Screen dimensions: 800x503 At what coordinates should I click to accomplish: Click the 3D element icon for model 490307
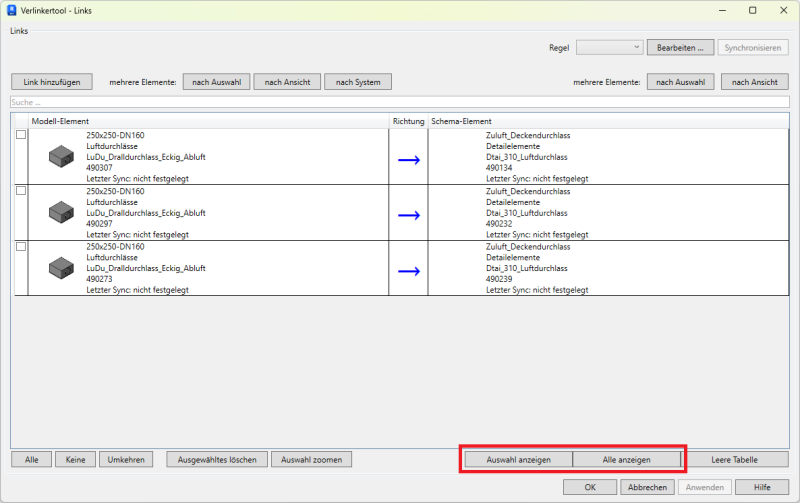[x=62, y=156]
